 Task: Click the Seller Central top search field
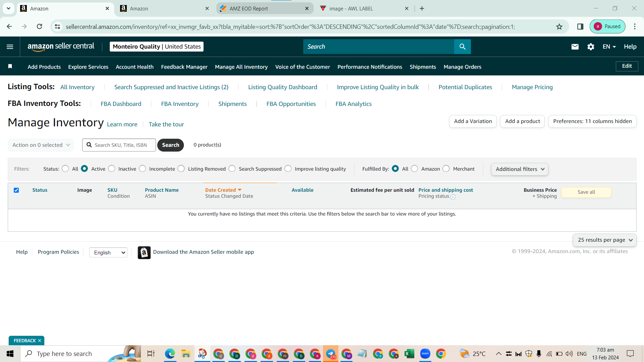[x=379, y=47]
